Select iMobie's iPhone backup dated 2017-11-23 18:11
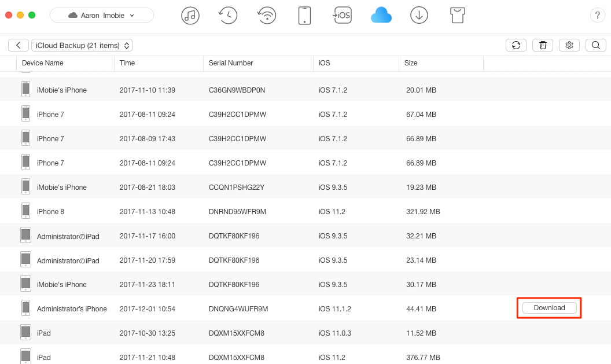Viewport: 611px width, 364px height. pyautogui.click(x=305, y=285)
